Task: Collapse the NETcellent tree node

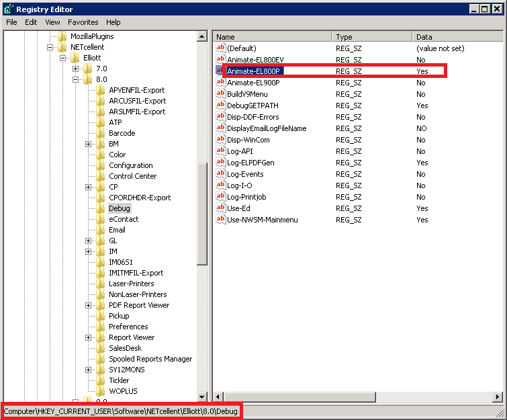Action: click(50, 47)
